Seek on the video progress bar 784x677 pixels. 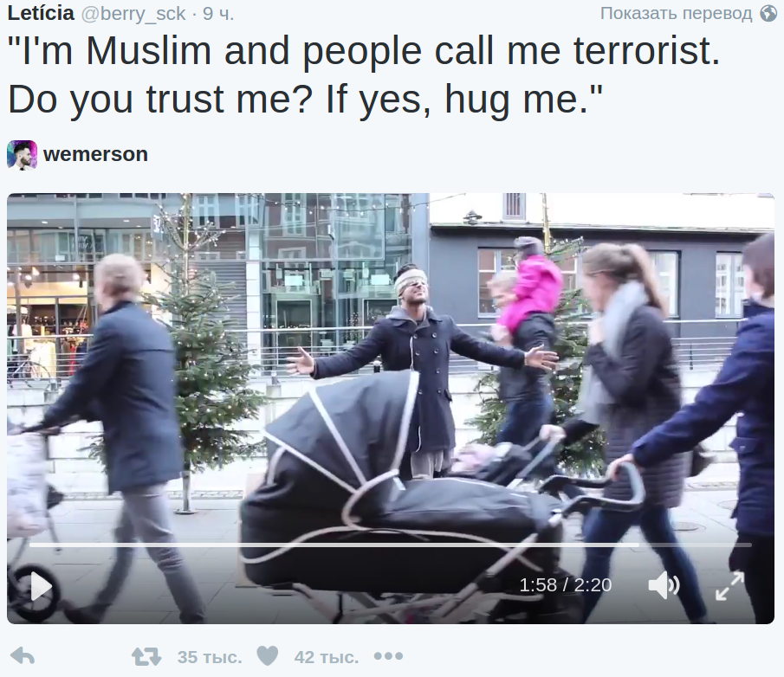tap(390, 545)
